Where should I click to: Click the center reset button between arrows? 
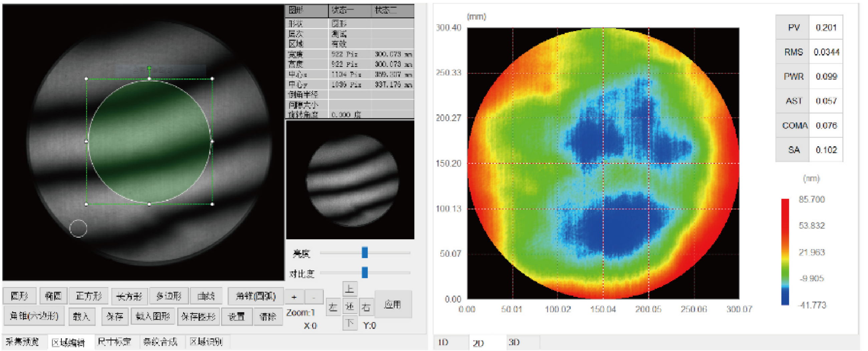tap(350, 306)
